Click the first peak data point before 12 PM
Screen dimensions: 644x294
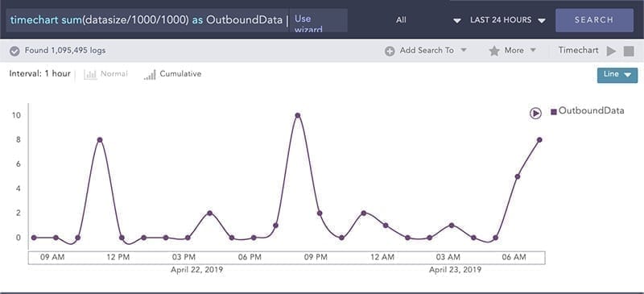100,140
